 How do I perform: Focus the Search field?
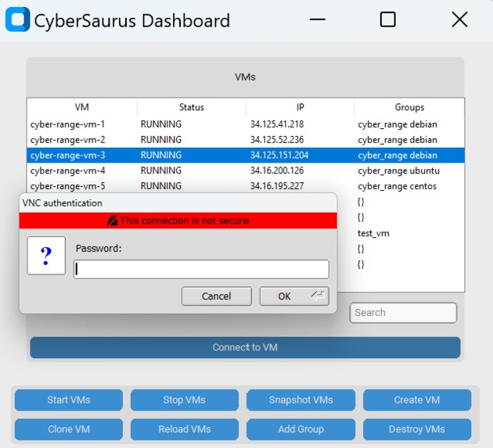pos(403,313)
